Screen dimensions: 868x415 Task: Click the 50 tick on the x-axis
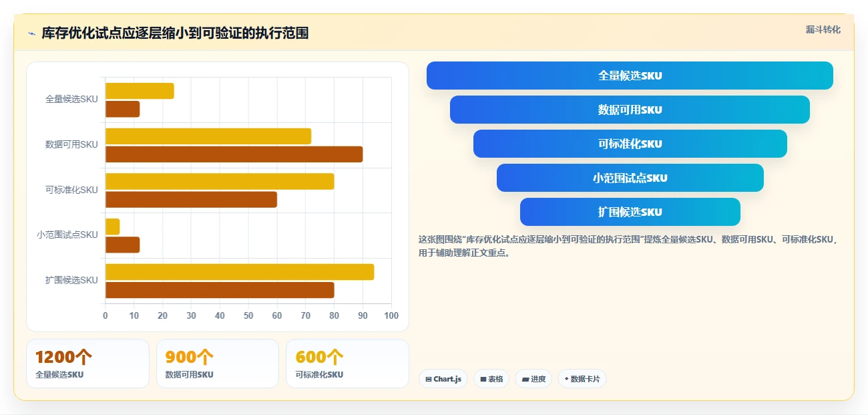(x=248, y=315)
